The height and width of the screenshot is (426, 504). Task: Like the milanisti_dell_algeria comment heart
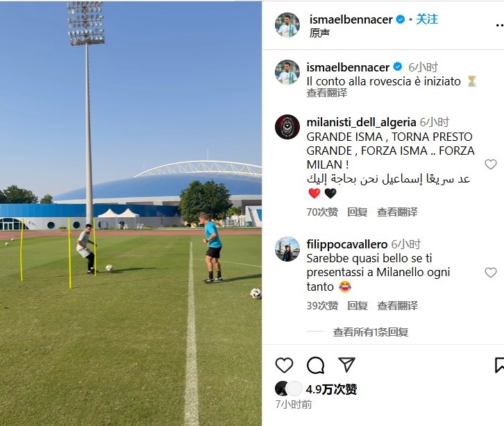click(x=491, y=164)
